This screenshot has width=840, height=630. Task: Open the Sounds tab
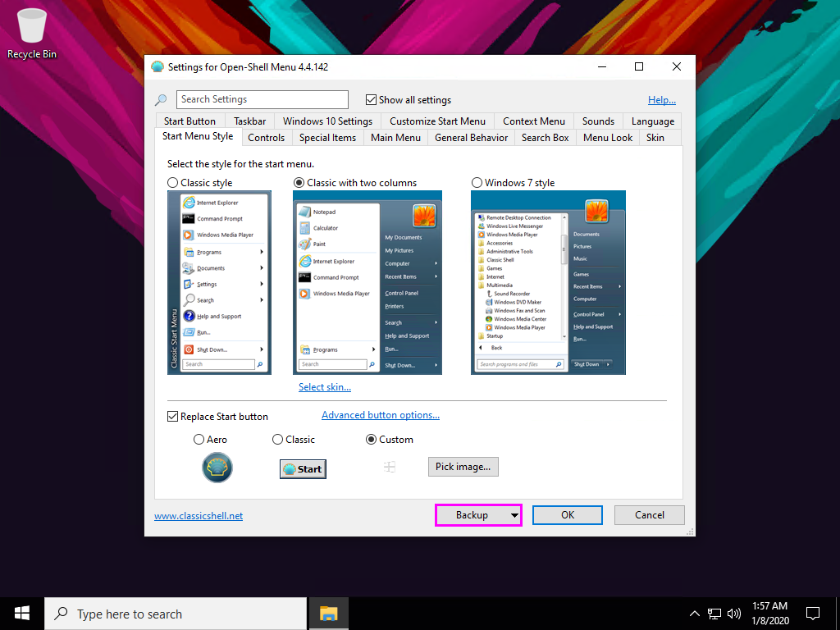[598, 121]
